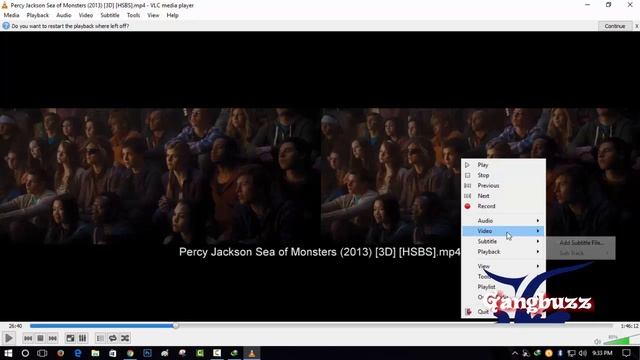Open clock showing 9:33 PM
The image size is (640, 360).
point(602,353)
